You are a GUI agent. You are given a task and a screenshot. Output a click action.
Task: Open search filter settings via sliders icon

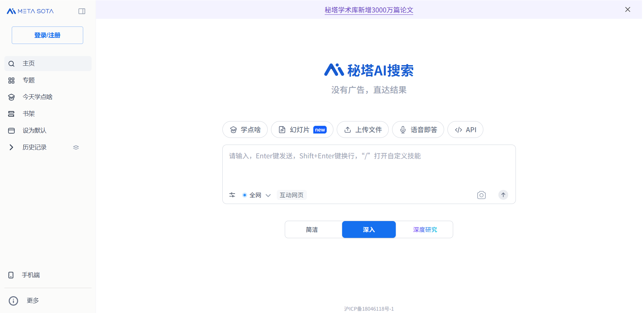pyautogui.click(x=232, y=195)
